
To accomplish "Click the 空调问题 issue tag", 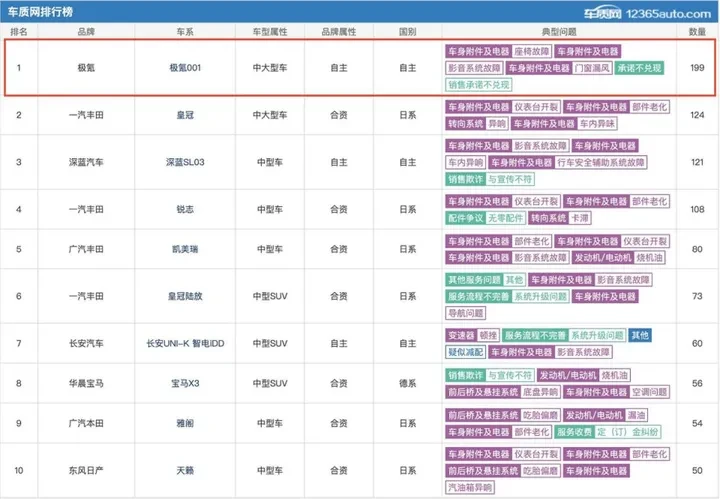I will pos(649,392).
